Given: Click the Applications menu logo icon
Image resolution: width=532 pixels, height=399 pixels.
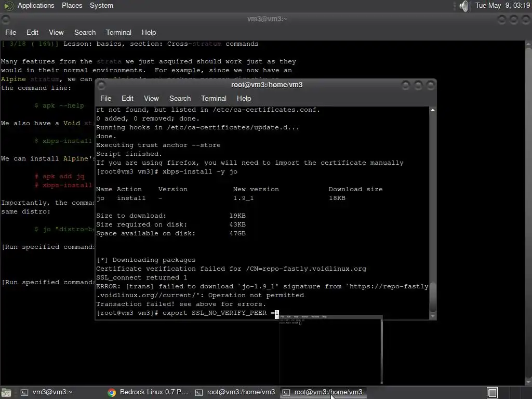Looking at the screenshot, I should (9, 6).
